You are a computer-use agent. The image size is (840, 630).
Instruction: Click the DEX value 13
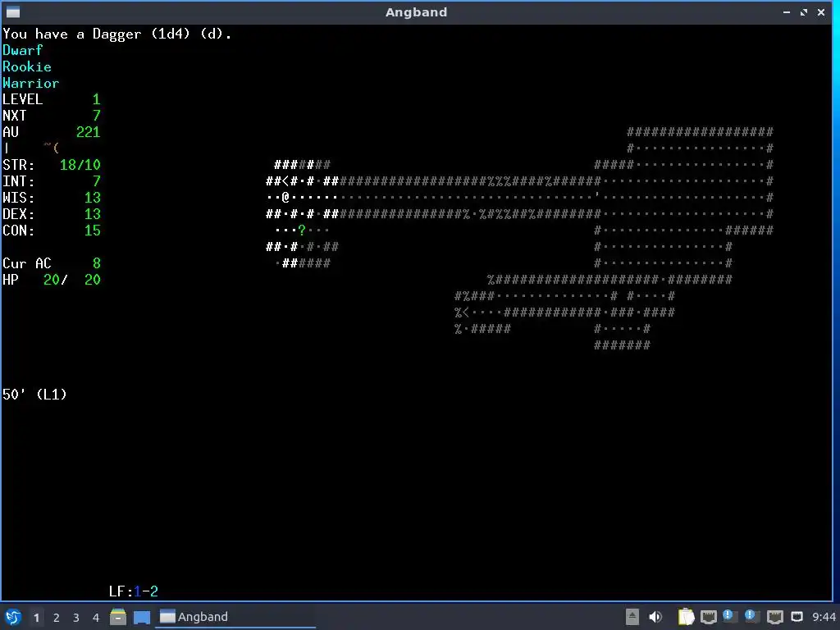92,214
